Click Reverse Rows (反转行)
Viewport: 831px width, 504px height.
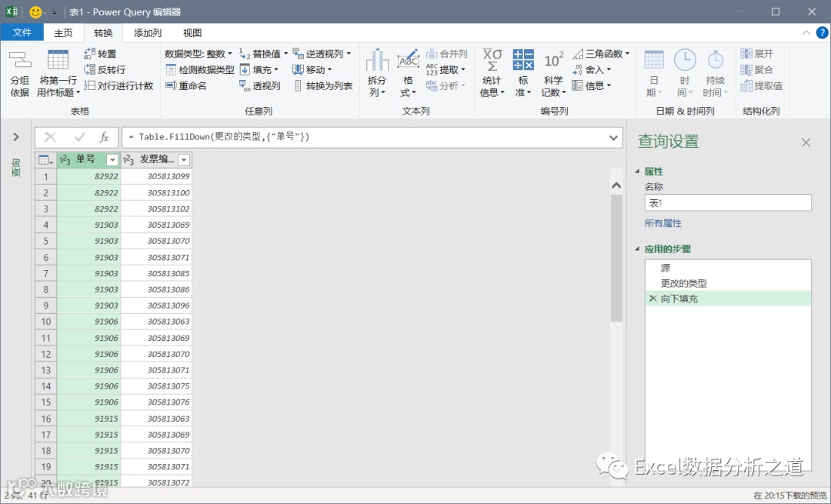coord(105,69)
